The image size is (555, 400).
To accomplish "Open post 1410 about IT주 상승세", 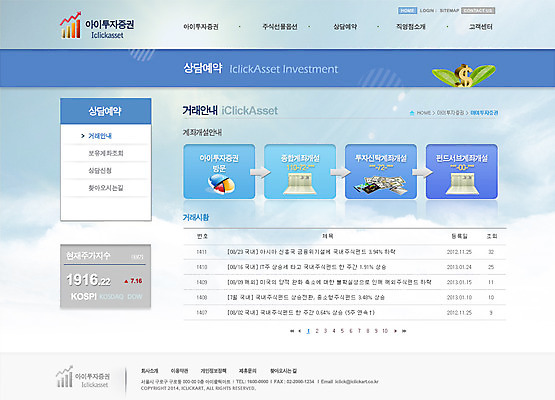I will pos(307,267).
